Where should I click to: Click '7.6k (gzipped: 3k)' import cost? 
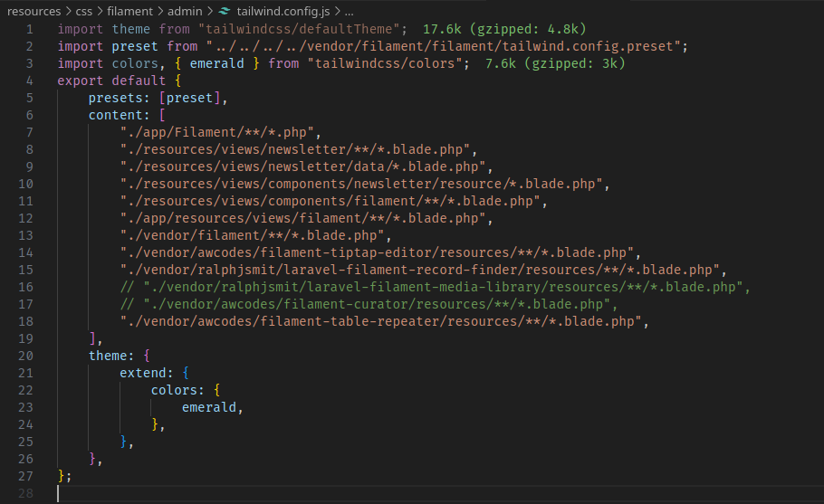(x=555, y=63)
